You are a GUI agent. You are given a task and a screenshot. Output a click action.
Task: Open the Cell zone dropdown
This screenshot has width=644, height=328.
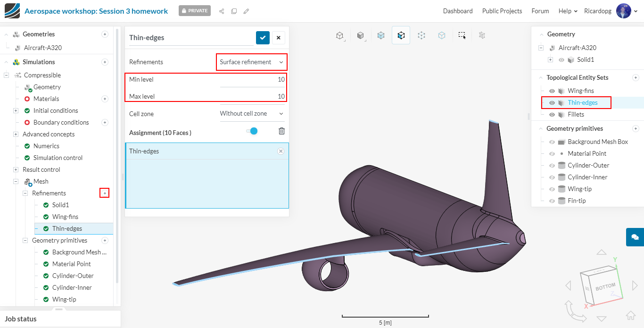tap(252, 114)
